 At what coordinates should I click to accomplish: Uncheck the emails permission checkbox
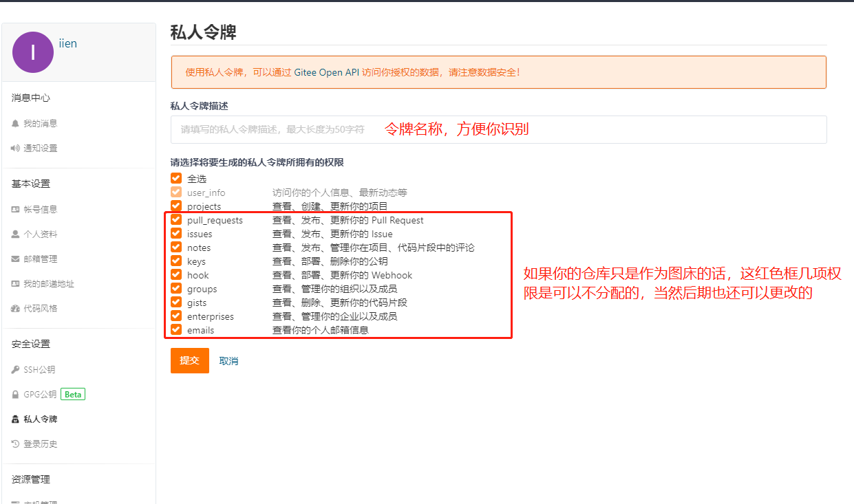[x=176, y=329]
